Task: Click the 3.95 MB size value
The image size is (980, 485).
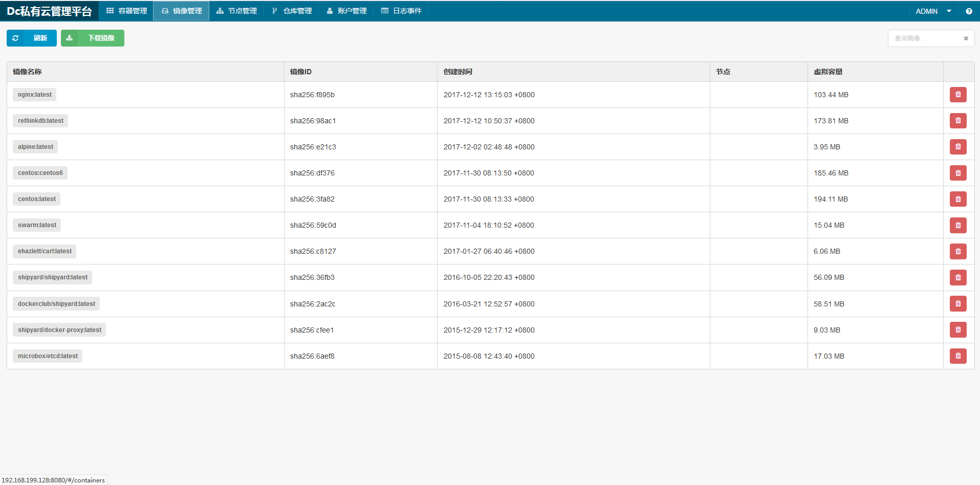Action: coord(827,147)
